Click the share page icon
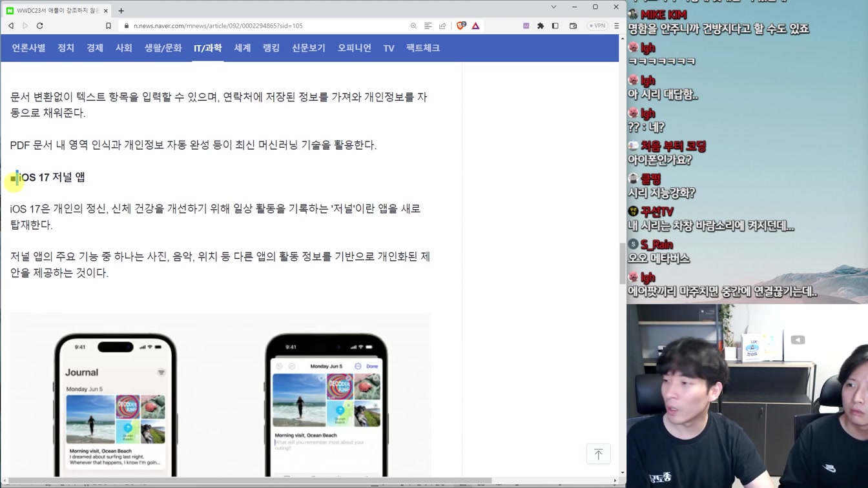 [442, 26]
